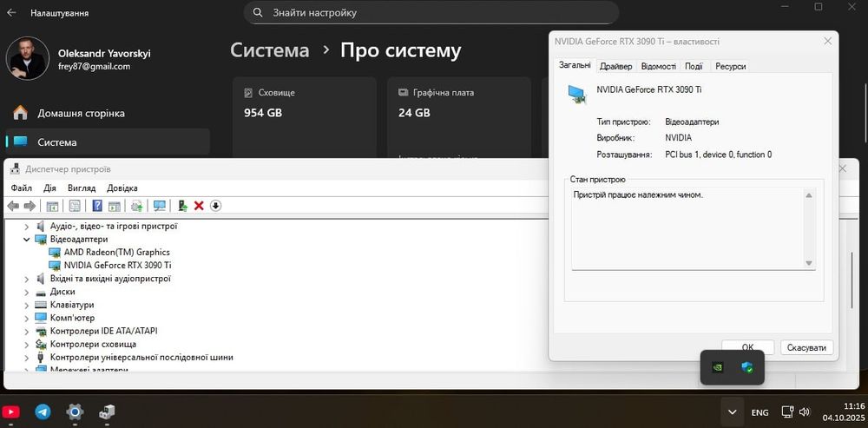Screen dimensions: 868x428
Task: Click the Знайти настройку search field
Action: pos(431,12)
